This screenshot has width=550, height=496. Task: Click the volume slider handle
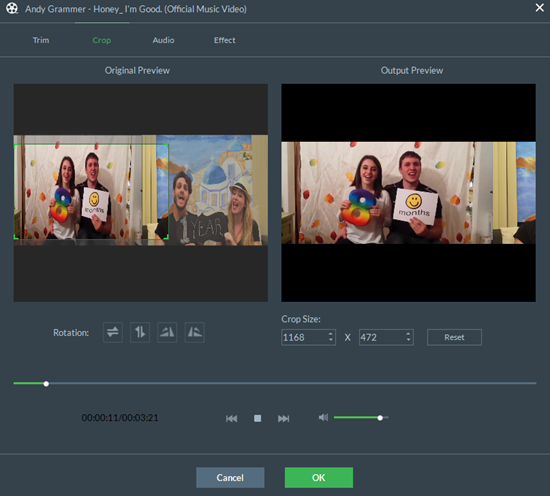380,418
